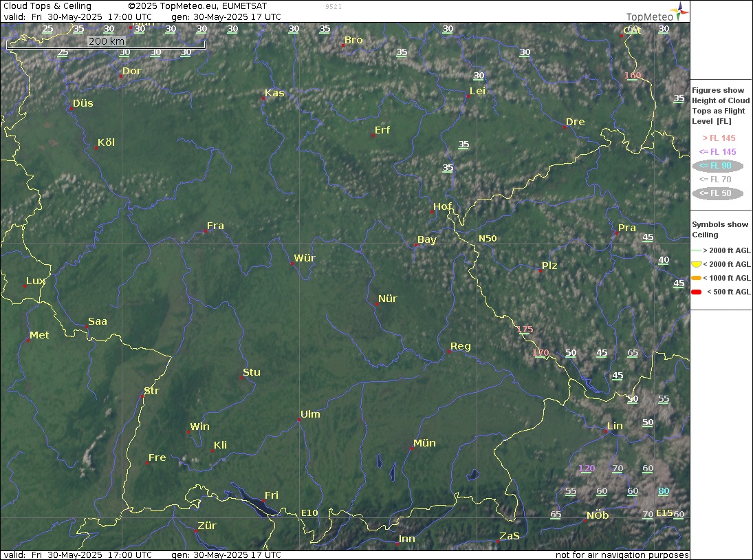Select the '<= FL 70' legend entry
The image size is (753, 560).
click(x=715, y=179)
